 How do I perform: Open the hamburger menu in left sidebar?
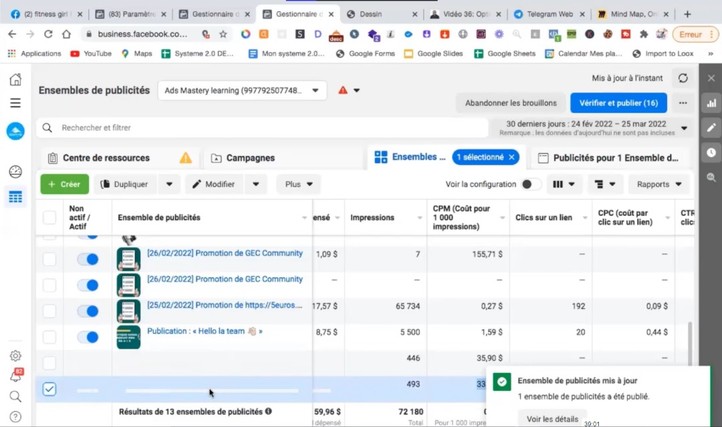click(x=15, y=103)
